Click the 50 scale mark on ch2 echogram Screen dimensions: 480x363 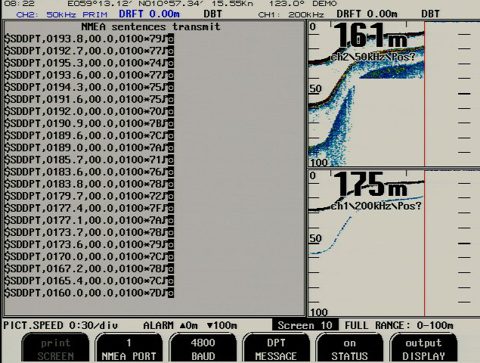click(315, 89)
